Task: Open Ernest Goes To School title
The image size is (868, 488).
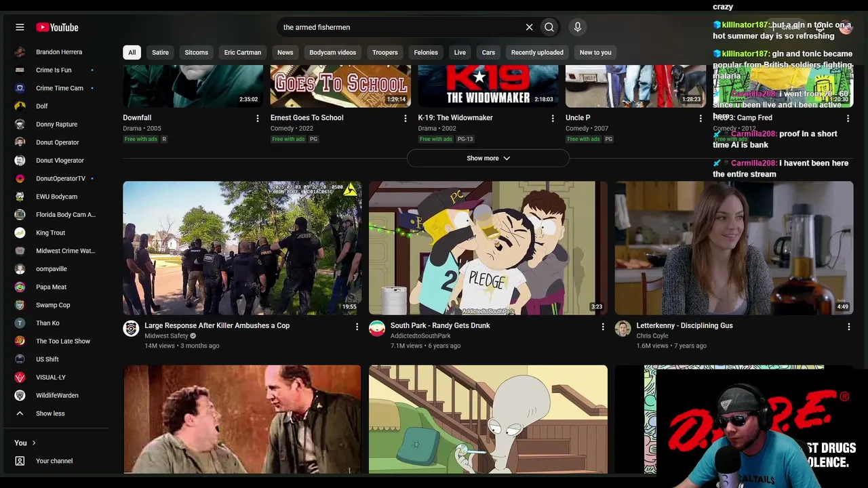Action: pyautogui.click(x=307, y=118)
